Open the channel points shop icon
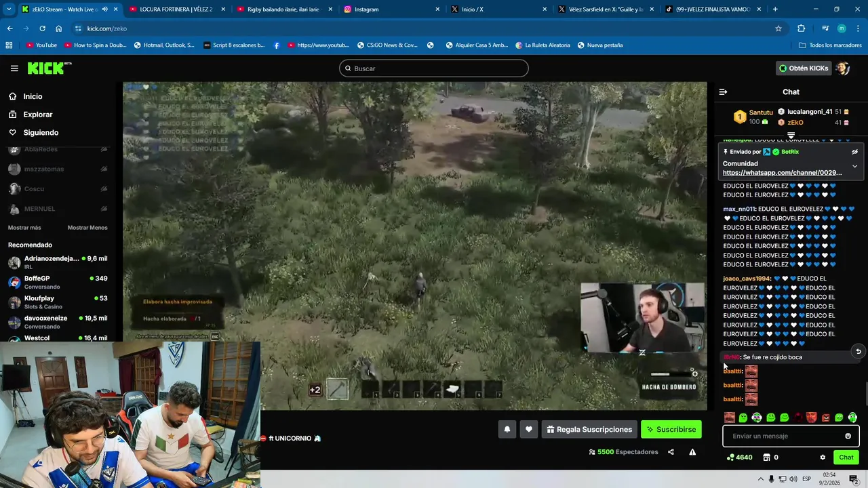This screenshot has width=868, height=488. pyautogui.click(x=767, y=457)
